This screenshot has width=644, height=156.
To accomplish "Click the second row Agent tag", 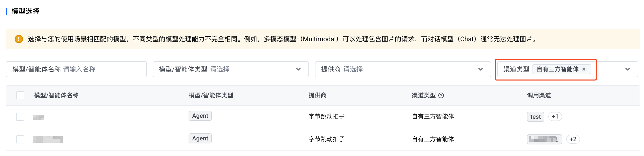I will click(x=200, y=138).
